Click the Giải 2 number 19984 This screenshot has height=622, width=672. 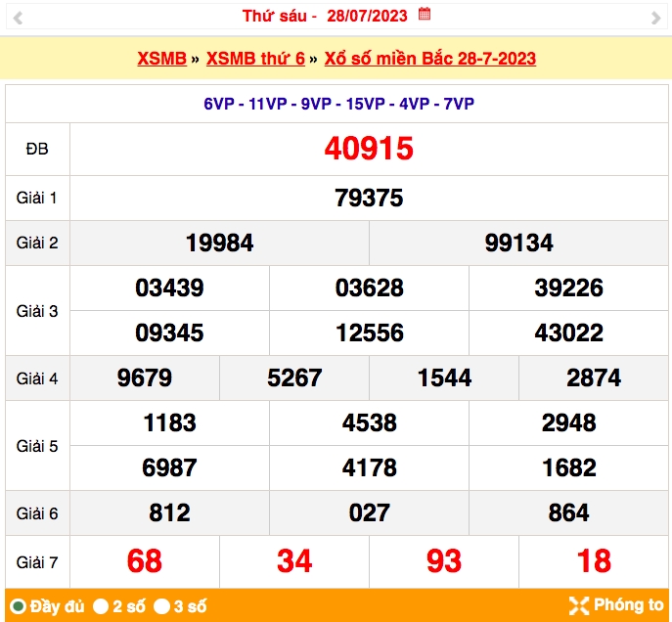[x=219, y=243]
